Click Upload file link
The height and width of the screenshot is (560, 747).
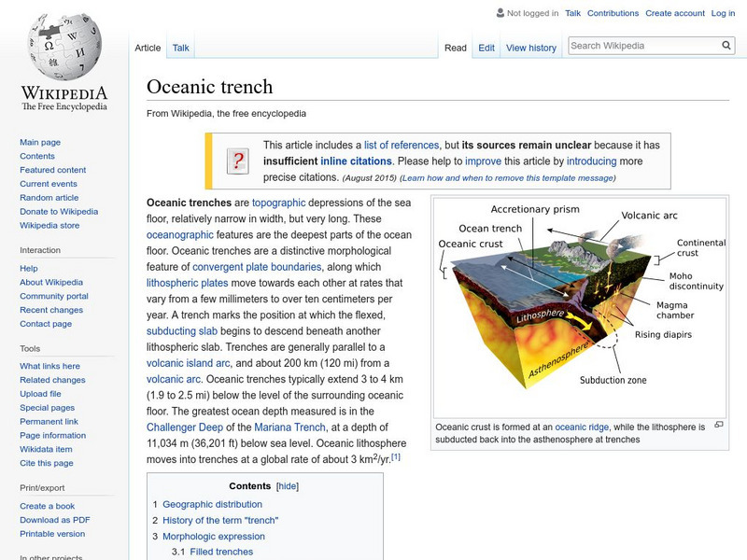coord(40,393)
